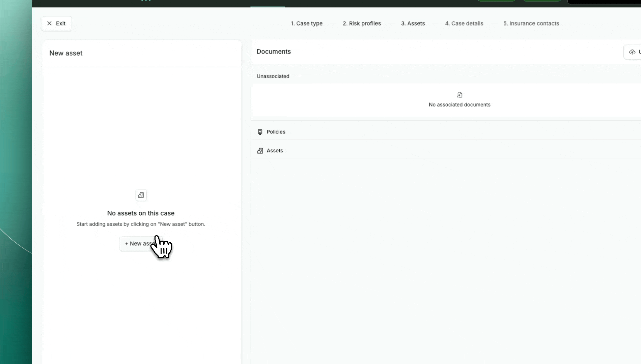Click the Documents panel heading
The height and width of the screenshot is (364, 641).
274,52
